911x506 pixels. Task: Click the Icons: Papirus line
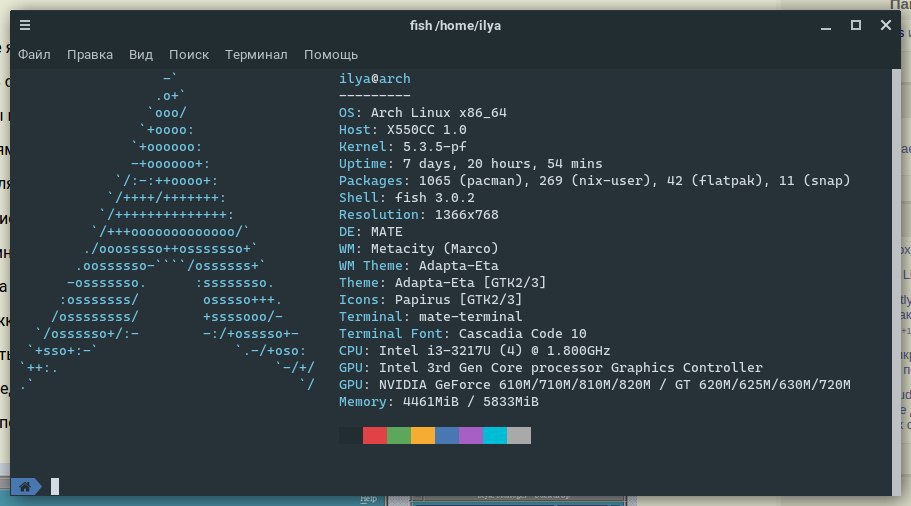(x=431, y=300)
